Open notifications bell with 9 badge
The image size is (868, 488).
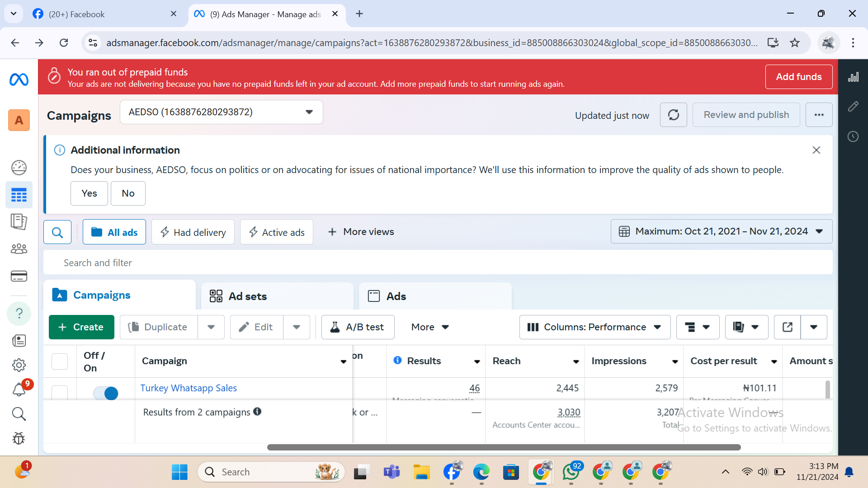click(19, 389)
